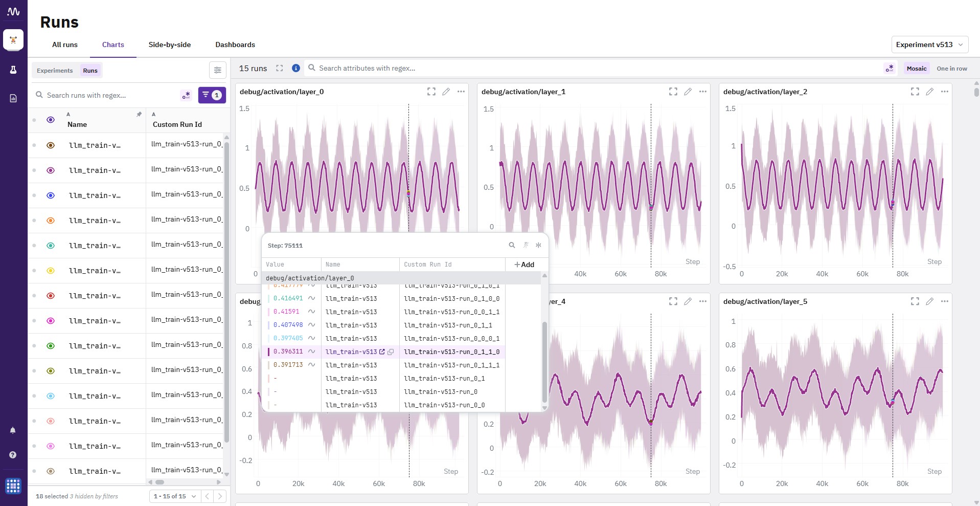Screen dimensions: 980x506
Task: Maximize the layer_2 activation chart
Action: 915,92
